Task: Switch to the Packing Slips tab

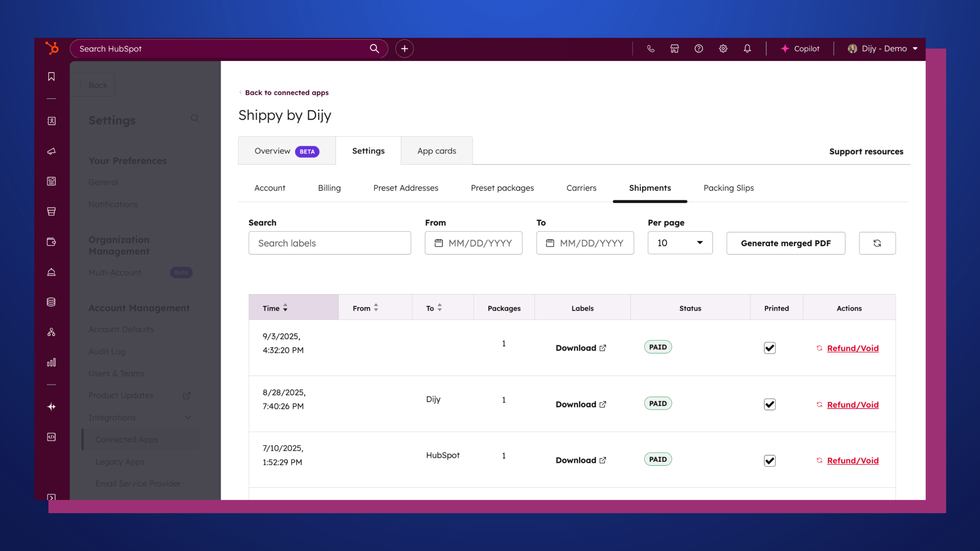Action: 728,188
